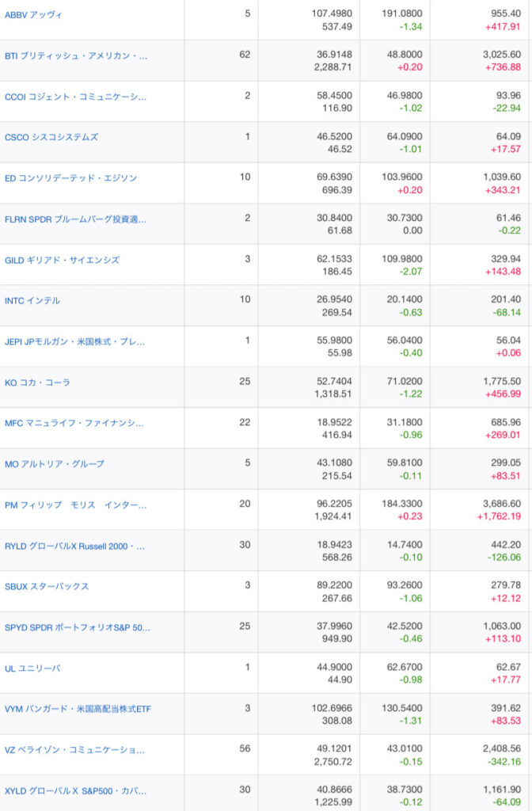Image resolution: width=532 pixels, height=811 pixels.
Task: Open PM フィリップ モリス link
Action: point(76,504)
